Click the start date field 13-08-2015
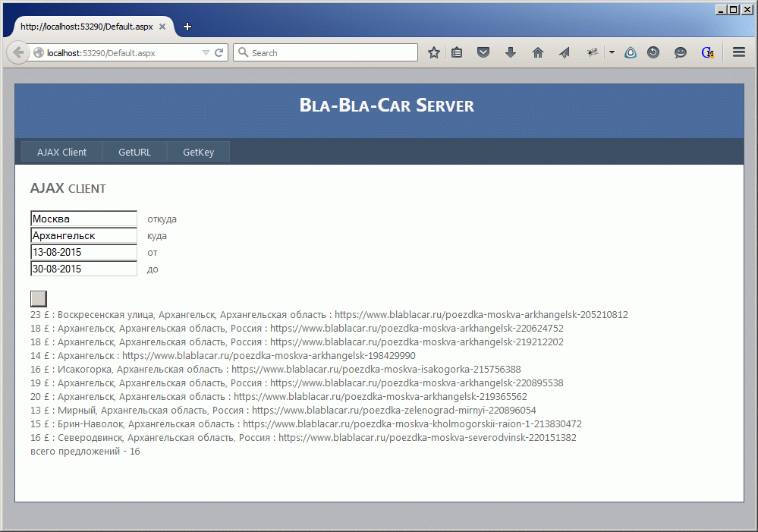This screenshot has width=758, height=532. click(x=83, y=252)
